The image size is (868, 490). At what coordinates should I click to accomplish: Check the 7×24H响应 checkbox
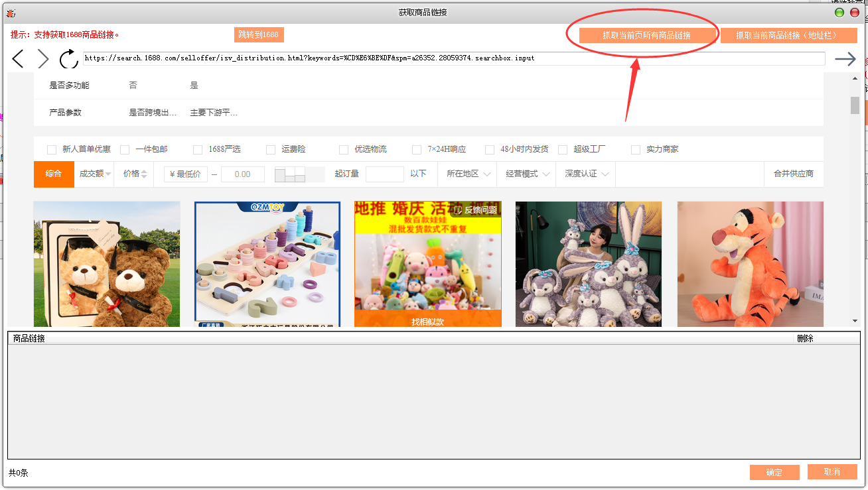417,150
